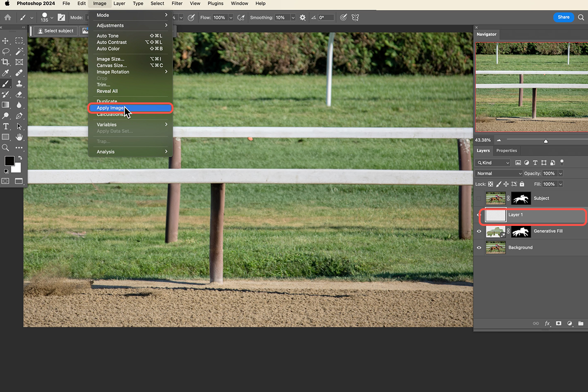Select the Pen tool

coord(19,116)
